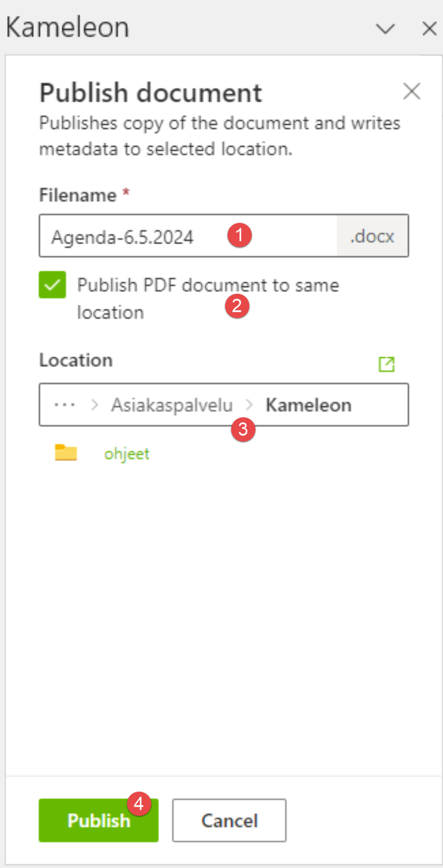The width and height of the screenshot is (443, 868).
Task: Click the 'Publish PDF document to same location' label
Action: coord(208,285)
